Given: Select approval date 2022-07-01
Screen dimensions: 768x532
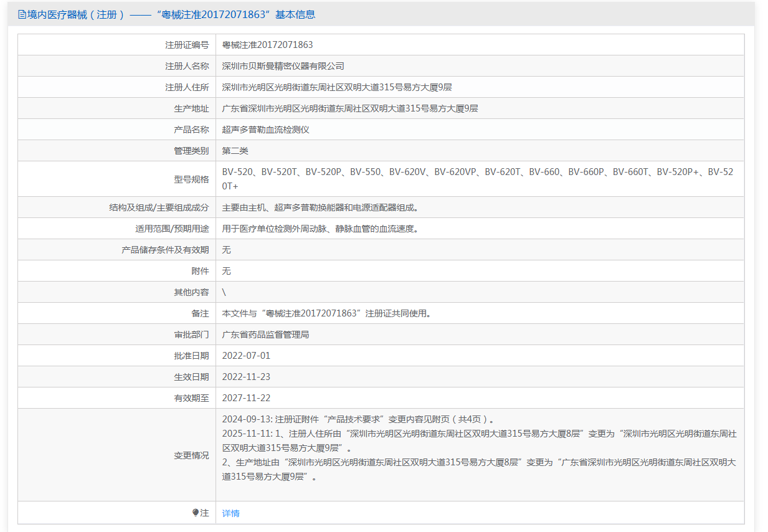Looking at the screenshot, I should 247,356.
